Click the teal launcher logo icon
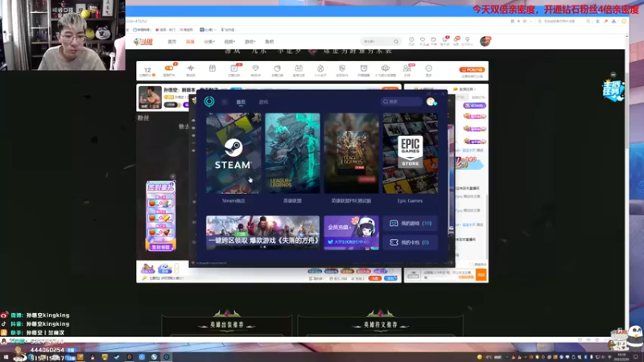This screenshot has height=362, width=644. [x=209, y=101]
